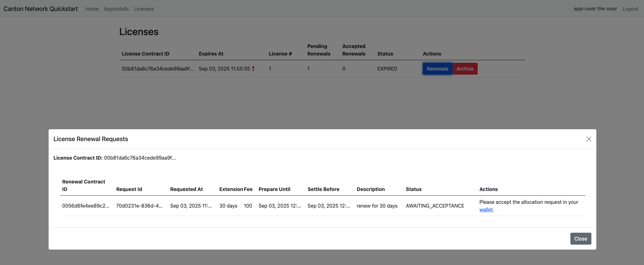Click the app-user the user label
644x265 pixels.
click(595, 9)
